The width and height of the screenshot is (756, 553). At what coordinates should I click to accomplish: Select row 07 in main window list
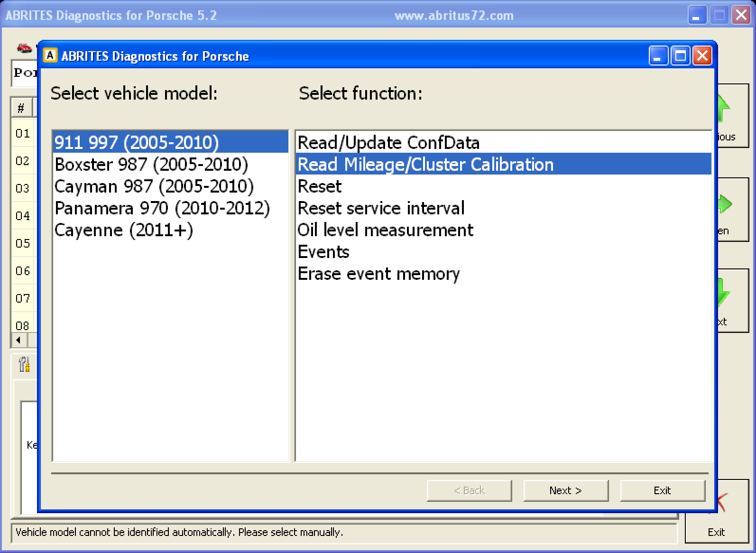tap(23, 298)
